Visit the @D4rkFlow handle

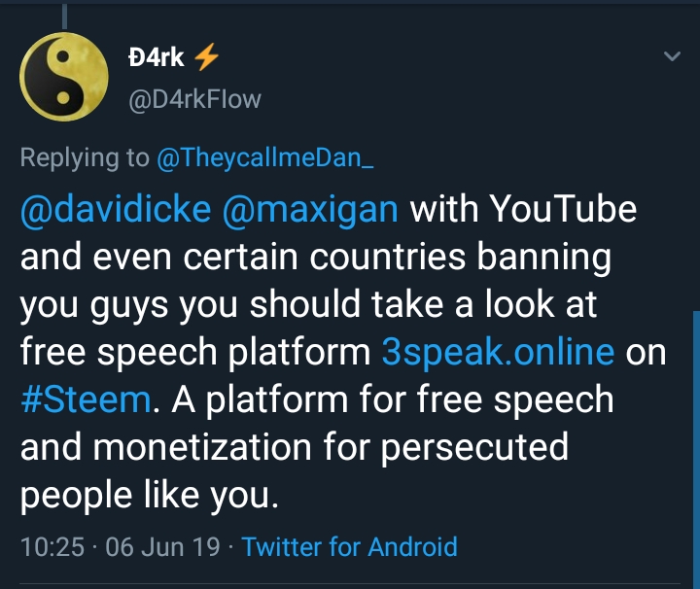click(194, 99)
